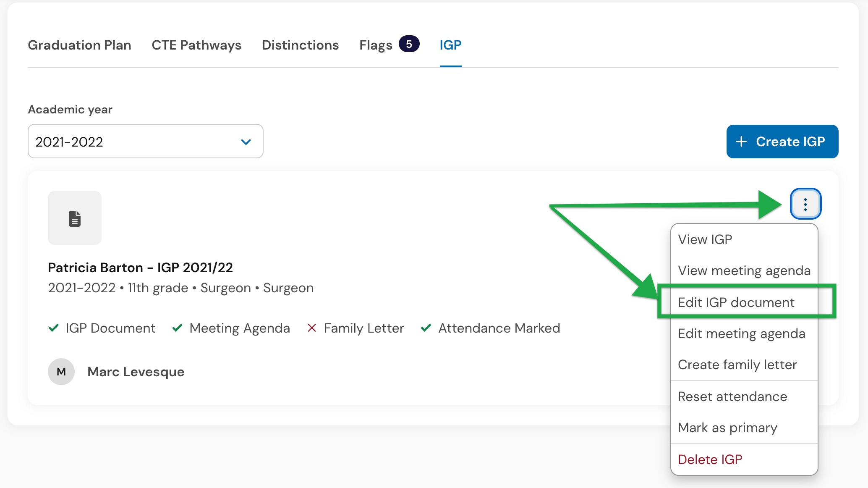The width and height of the screenshot is (868, 488).
Task: Click the chevron arrow in the year selector
Action: pyautogui.click(x=246, y=142)
